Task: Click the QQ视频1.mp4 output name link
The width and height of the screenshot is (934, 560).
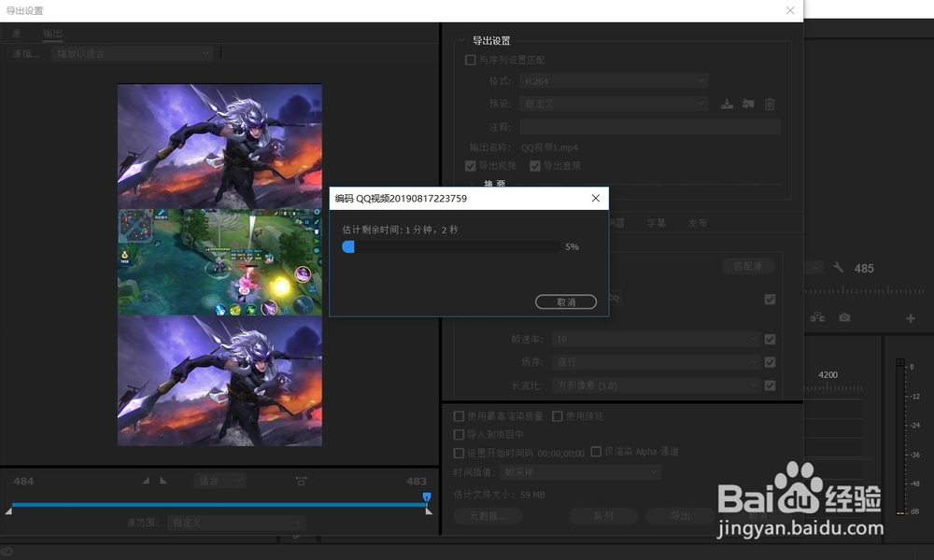Action: point(549,147)
